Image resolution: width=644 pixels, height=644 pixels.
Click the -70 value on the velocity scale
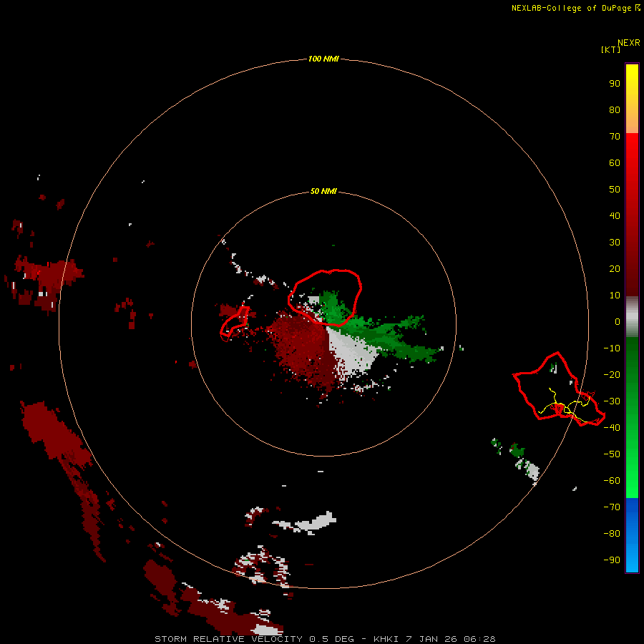pos(612,507)
